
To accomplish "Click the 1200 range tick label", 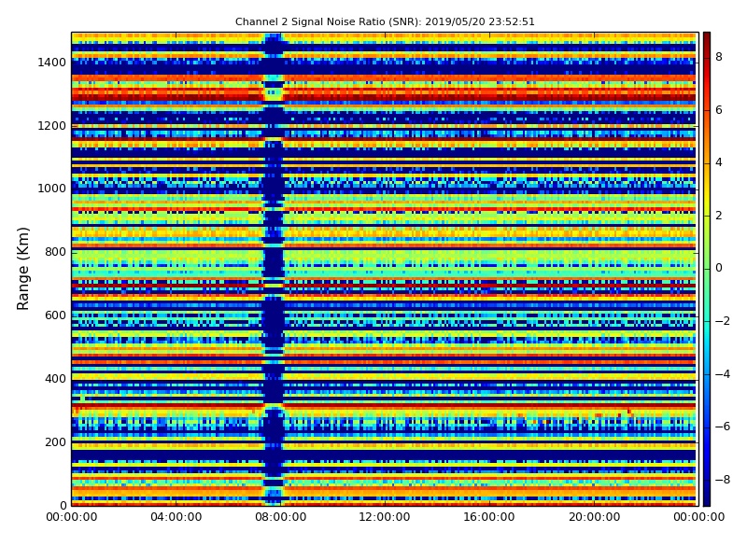I will click(x=51, y=126).
